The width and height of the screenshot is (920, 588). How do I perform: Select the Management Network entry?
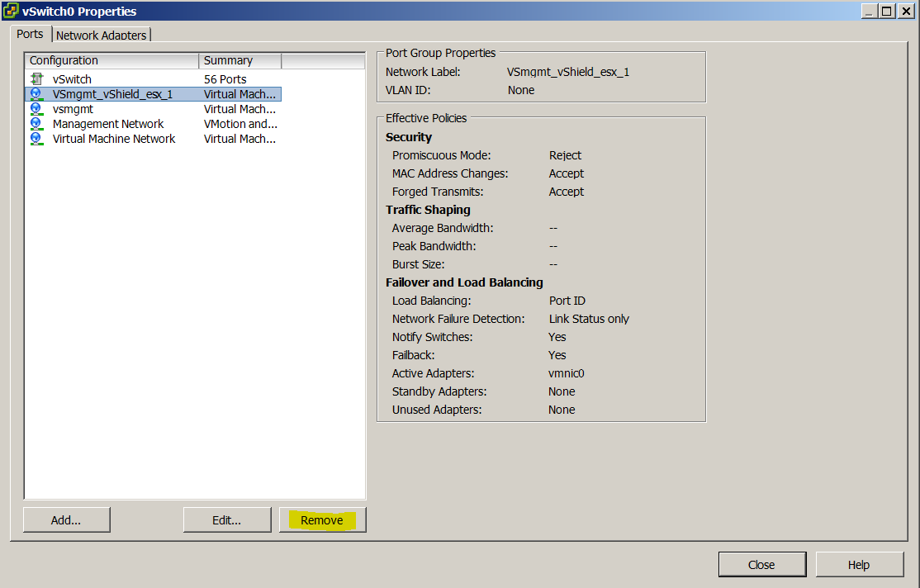108,124
